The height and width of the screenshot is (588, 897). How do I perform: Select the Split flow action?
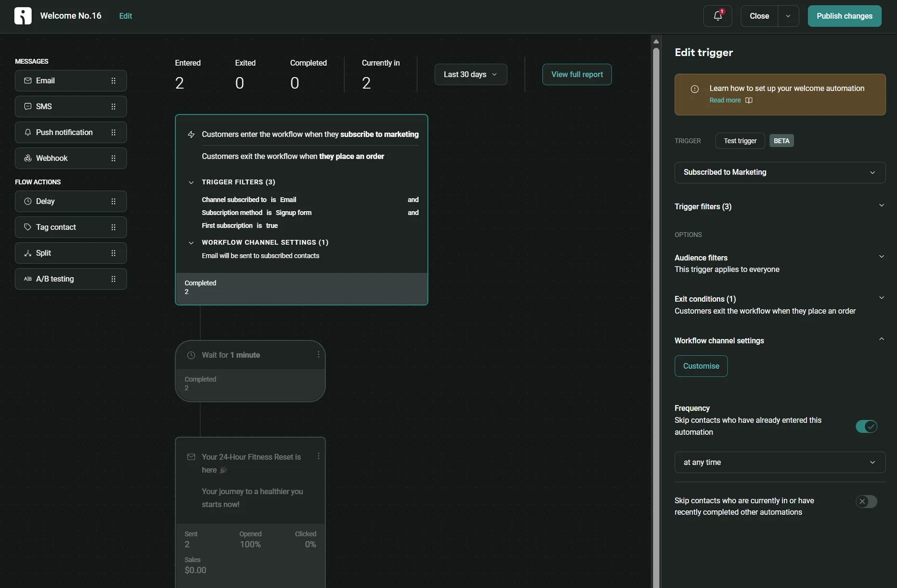71,253
